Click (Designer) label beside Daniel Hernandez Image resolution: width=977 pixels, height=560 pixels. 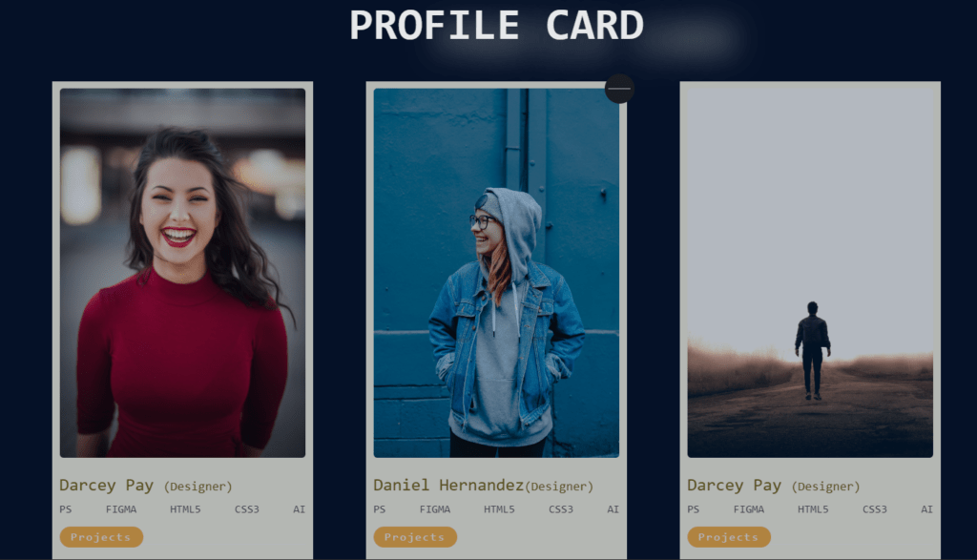559,487
